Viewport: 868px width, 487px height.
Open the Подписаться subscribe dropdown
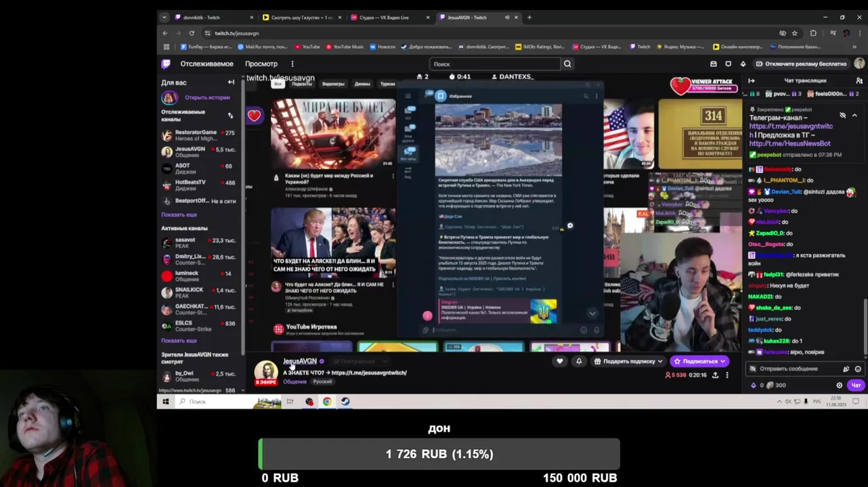click(x=699, y=361)
